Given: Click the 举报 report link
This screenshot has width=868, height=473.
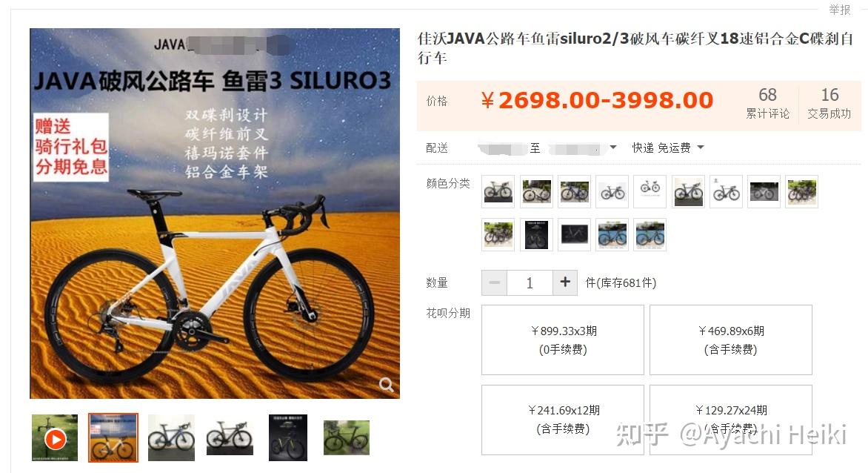Looking at the screenshot, I should [x=839, y=10].
